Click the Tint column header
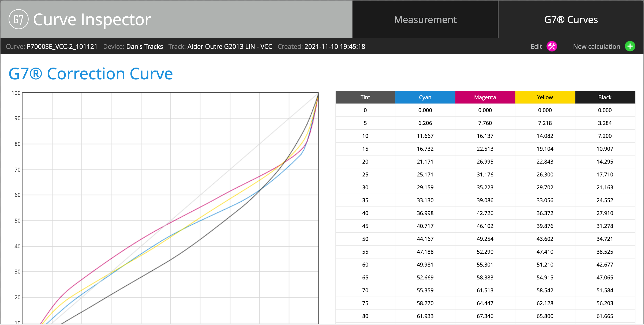Viewport: 644px width, 325px height. click(x=365, y=97)
